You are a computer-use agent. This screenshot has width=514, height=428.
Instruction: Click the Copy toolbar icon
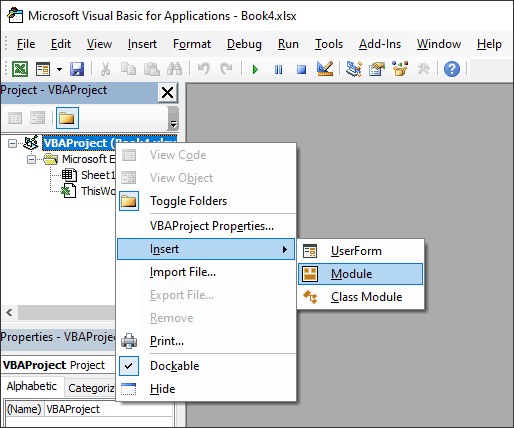click(x=128, y=69)
